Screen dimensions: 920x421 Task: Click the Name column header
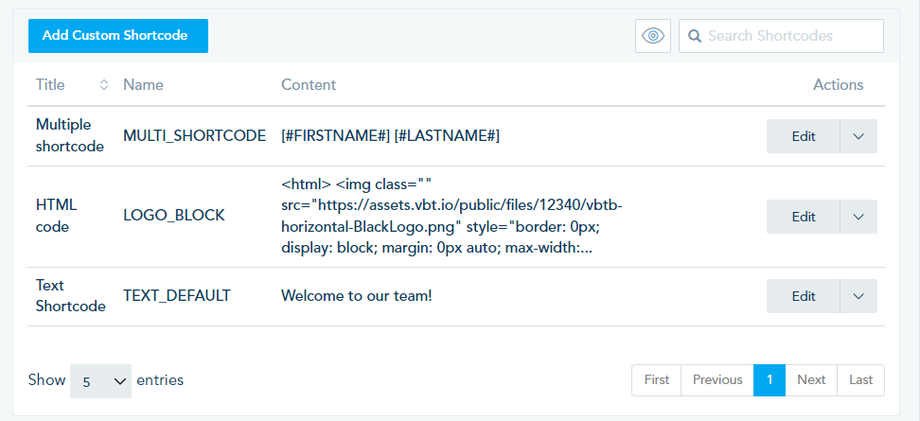point(143,85)
